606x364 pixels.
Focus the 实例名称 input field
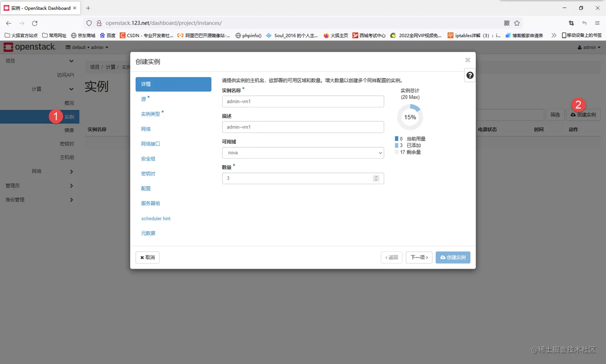303,101
